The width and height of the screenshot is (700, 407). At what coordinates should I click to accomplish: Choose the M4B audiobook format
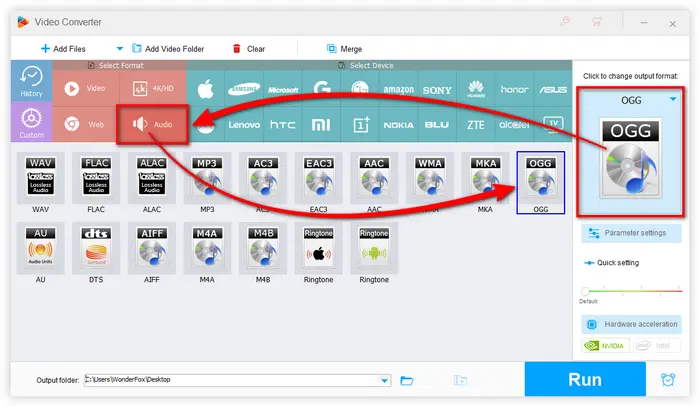pos(263,248)
